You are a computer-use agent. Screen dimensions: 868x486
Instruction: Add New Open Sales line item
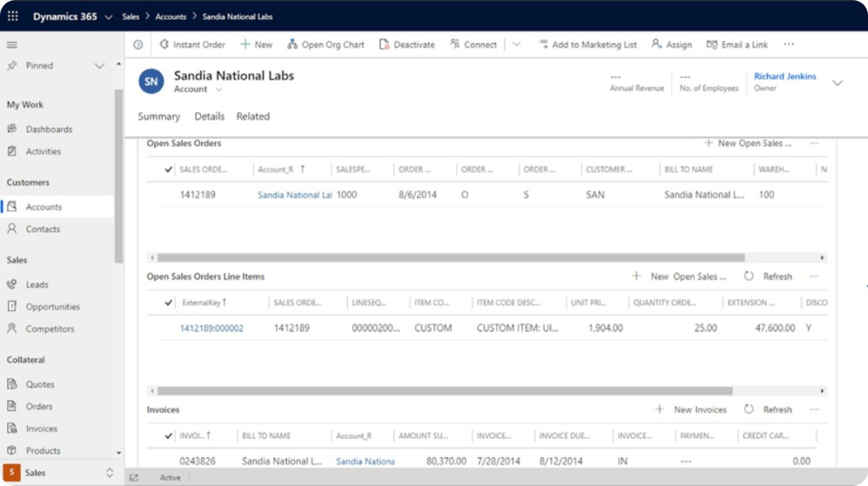[x=679, y=276]
